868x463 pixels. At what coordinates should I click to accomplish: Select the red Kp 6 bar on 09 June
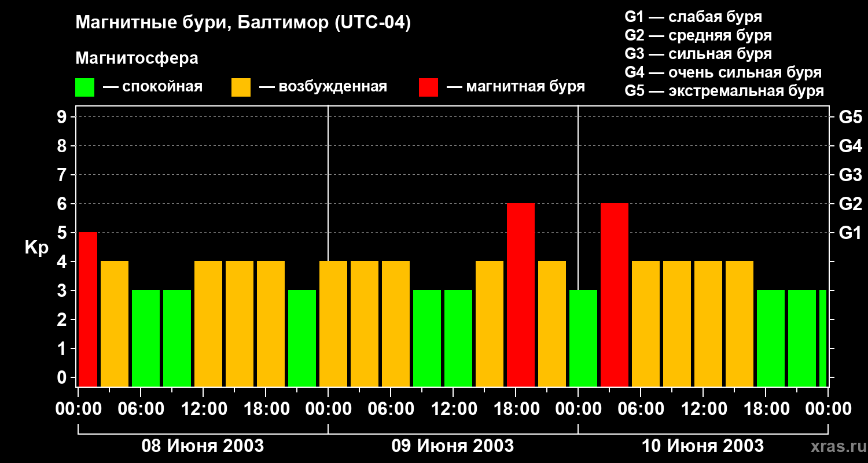(x=520, y=295)
